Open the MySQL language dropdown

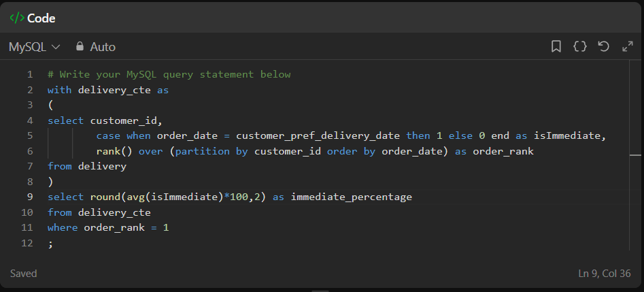[35, 47]
